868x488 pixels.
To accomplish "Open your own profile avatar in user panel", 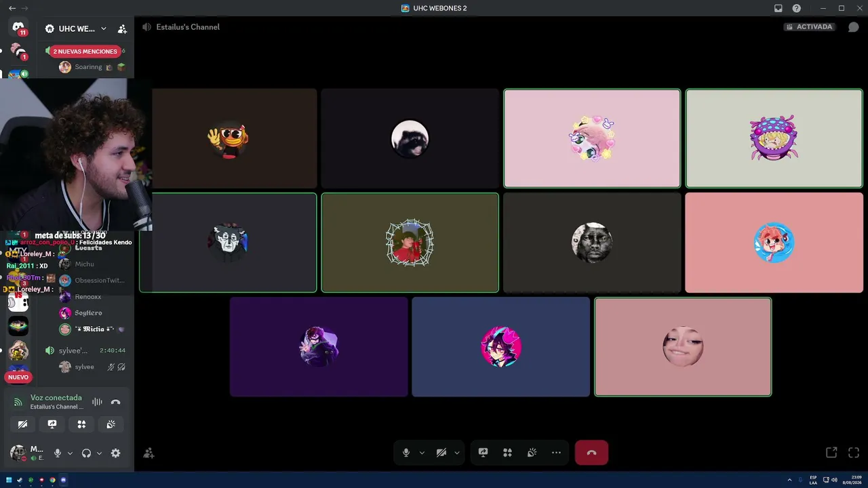I will [x=18, y=453].
